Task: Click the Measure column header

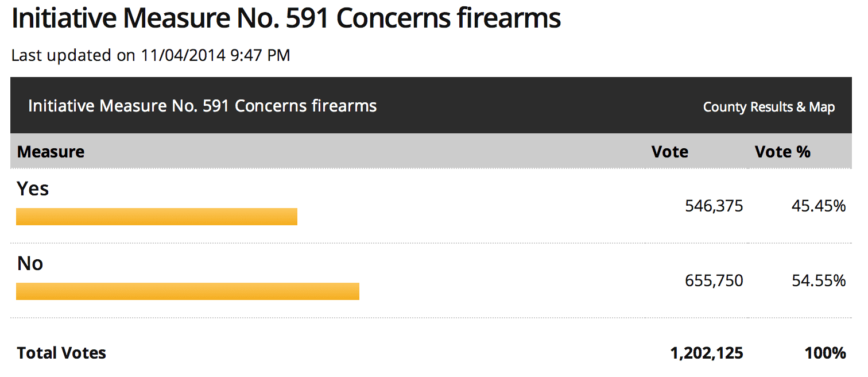Action: [x=51, y=152]
